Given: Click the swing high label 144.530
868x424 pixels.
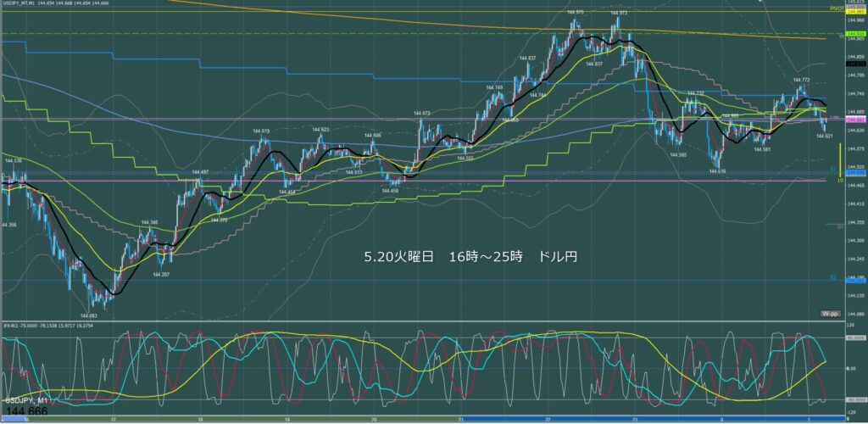Looking at the screenshot, I should (14, 160).
